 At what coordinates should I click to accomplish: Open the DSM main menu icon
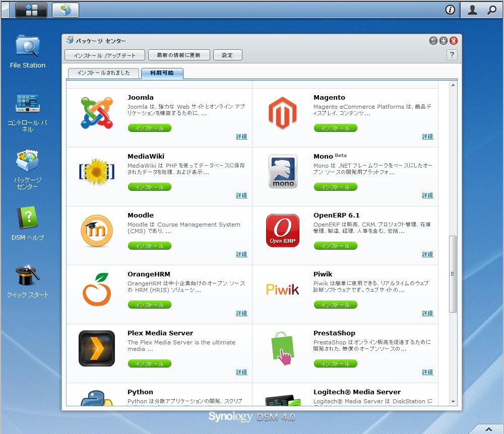pyautogui.click(x=31, y=10)
